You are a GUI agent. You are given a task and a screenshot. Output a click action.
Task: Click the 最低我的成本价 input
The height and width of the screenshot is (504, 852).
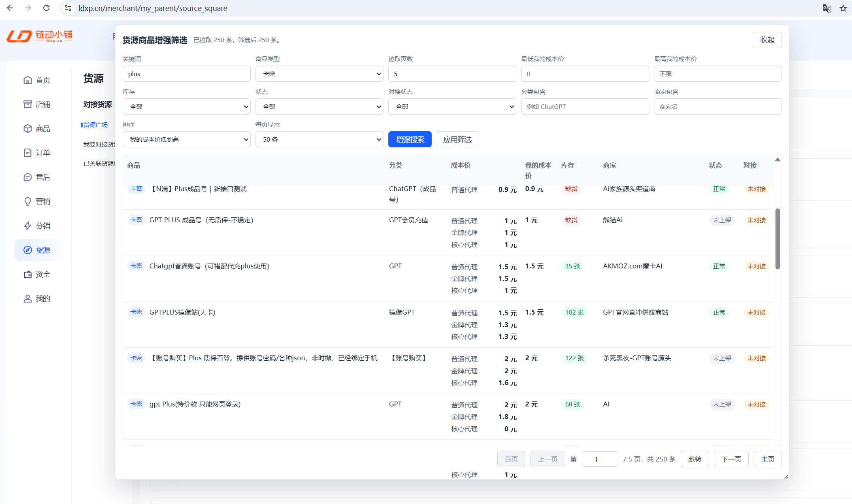[585, 74]
